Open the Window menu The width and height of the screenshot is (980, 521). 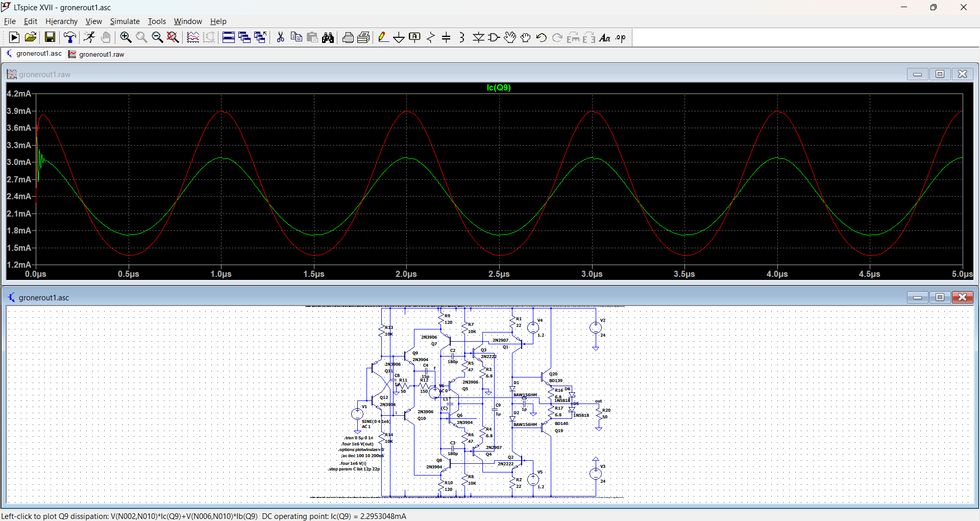pyautogui.click(x=188, y=21)
